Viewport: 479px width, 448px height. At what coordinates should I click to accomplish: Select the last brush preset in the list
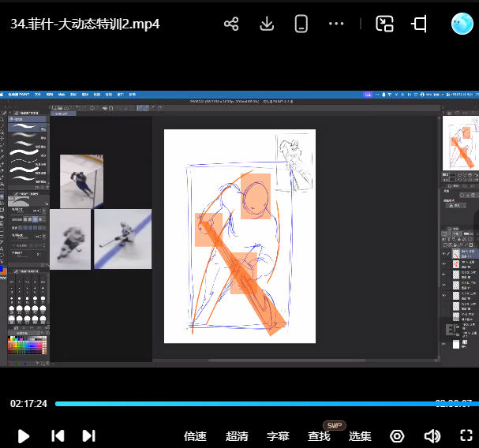click(27, 178)
